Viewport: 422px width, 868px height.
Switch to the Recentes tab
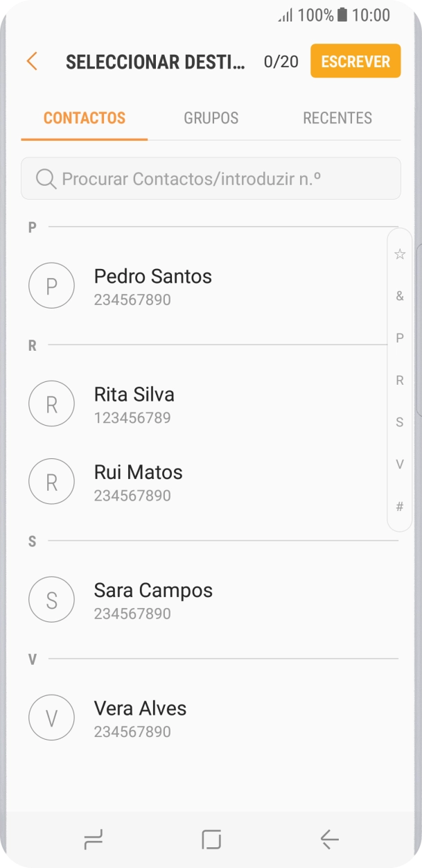click(337, 118)
